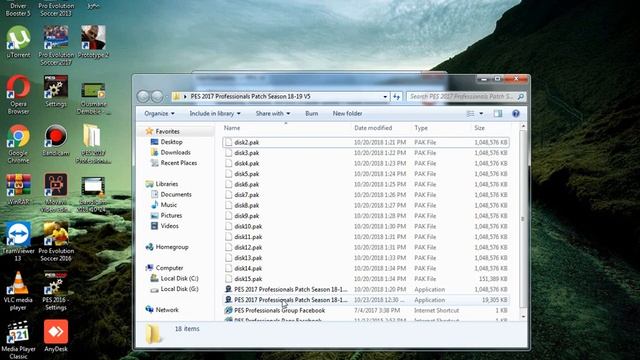This screenshot has height=360, width=640.
Task: Open Pro Evolution Soccer 2017 shortcut
Action: pos(56,46)
